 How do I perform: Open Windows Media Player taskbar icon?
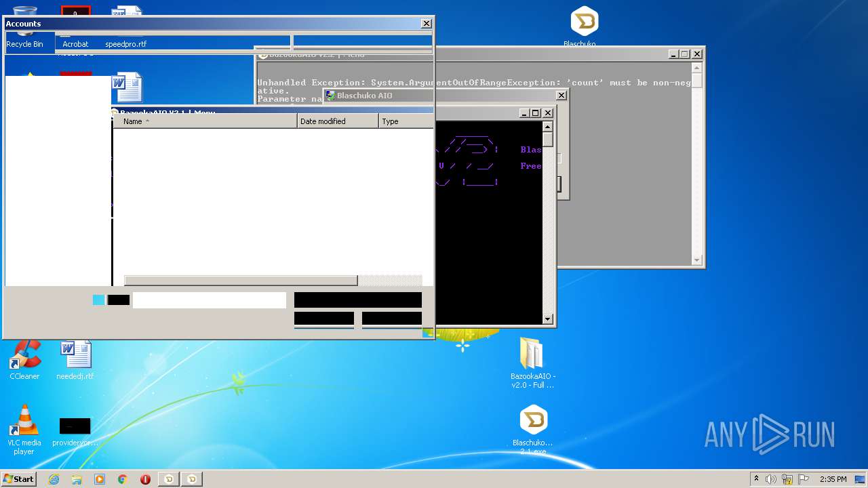100,479
